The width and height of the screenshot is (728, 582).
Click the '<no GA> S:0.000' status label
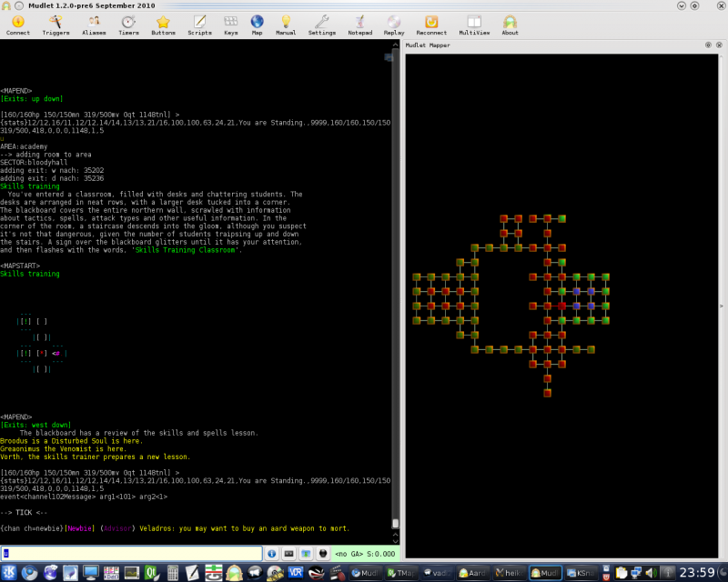tap(365, 554)
